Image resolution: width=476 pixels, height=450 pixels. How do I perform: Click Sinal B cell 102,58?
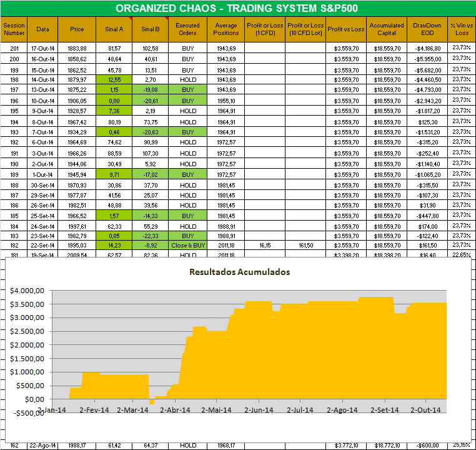coord(151,48)
